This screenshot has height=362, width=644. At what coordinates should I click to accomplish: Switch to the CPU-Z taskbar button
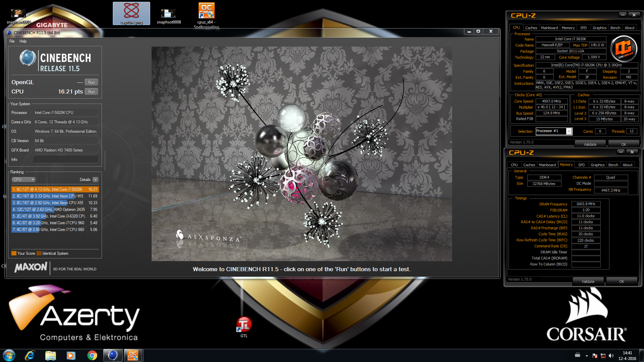pos(133,355)
